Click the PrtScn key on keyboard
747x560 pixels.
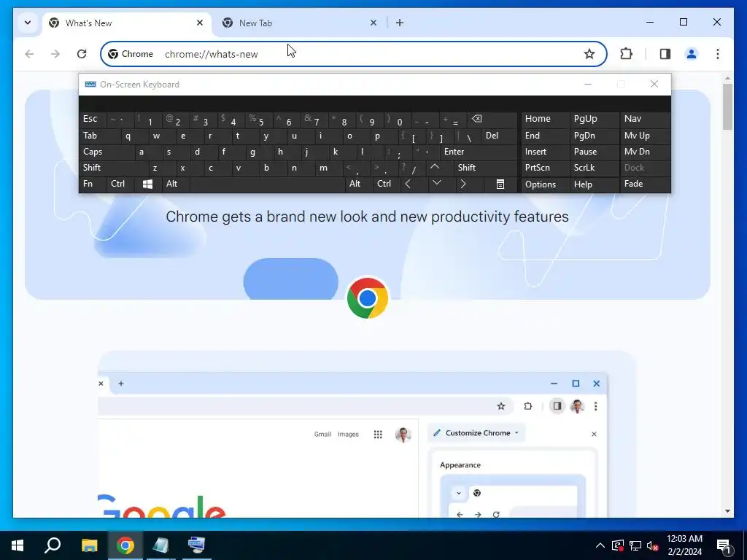(545, 168)
